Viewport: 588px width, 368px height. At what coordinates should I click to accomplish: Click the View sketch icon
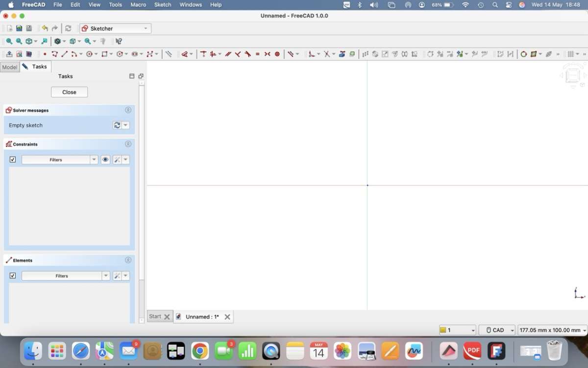click(19, 54)
